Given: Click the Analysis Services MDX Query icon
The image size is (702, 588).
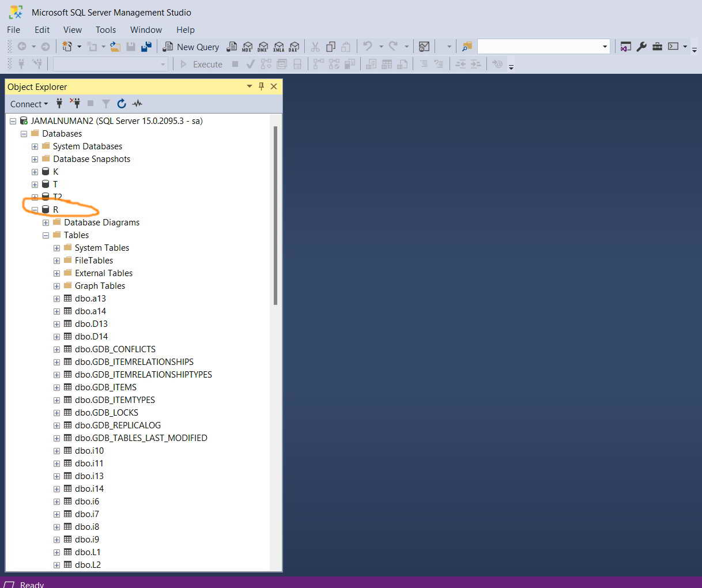Looking at the screenshot, I should click(247, 47).
